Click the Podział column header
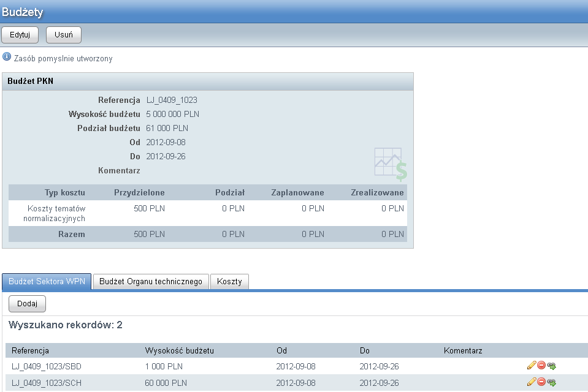 230,192
